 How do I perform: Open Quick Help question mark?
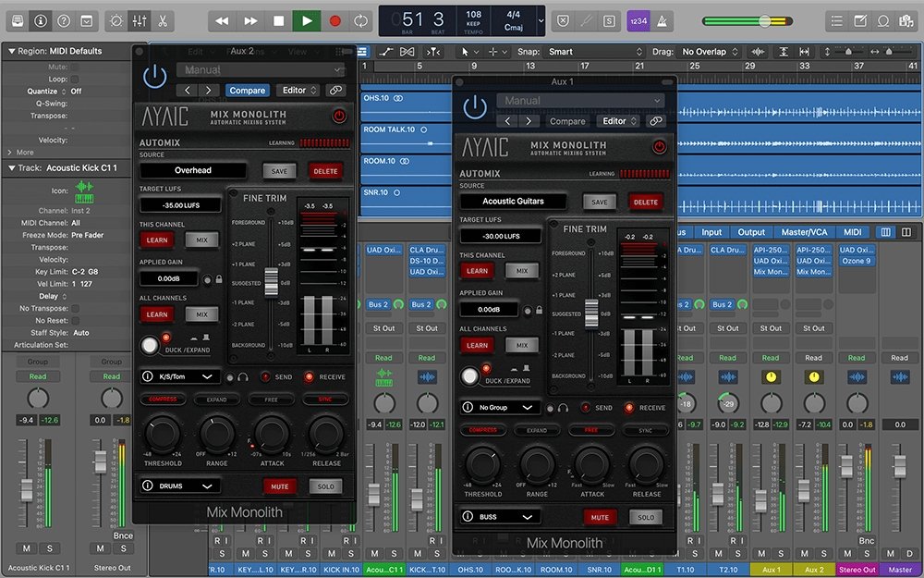click(64, 21)
